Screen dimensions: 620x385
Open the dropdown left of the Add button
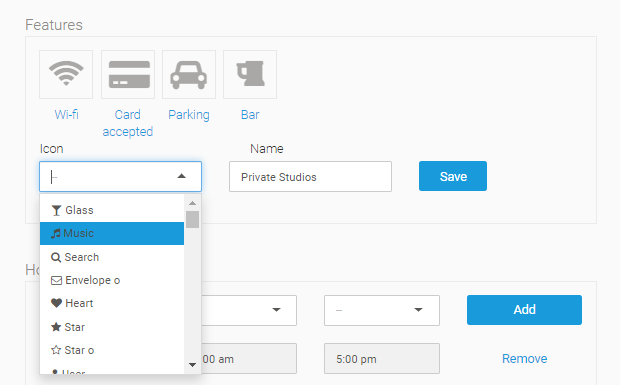[382, 310]
